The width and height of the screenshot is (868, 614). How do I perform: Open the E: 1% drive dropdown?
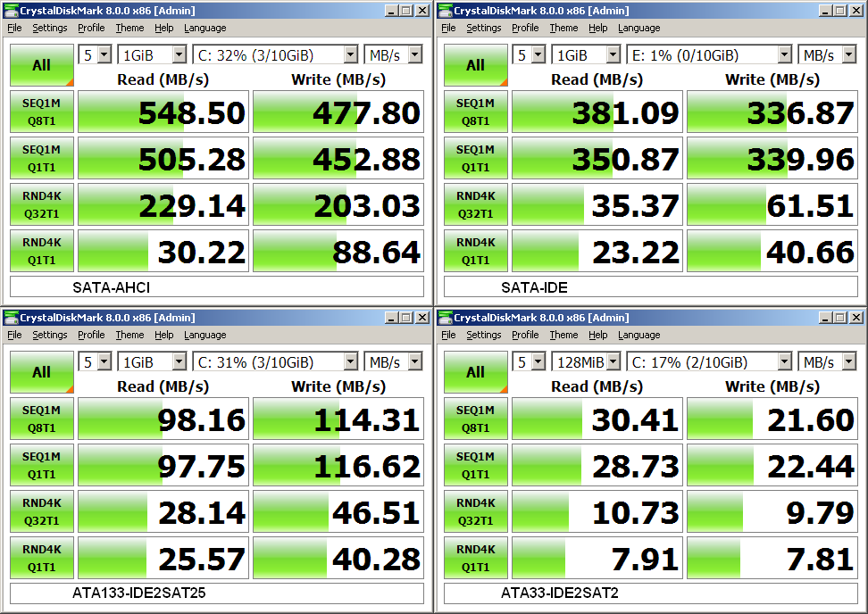click(710, 54)
